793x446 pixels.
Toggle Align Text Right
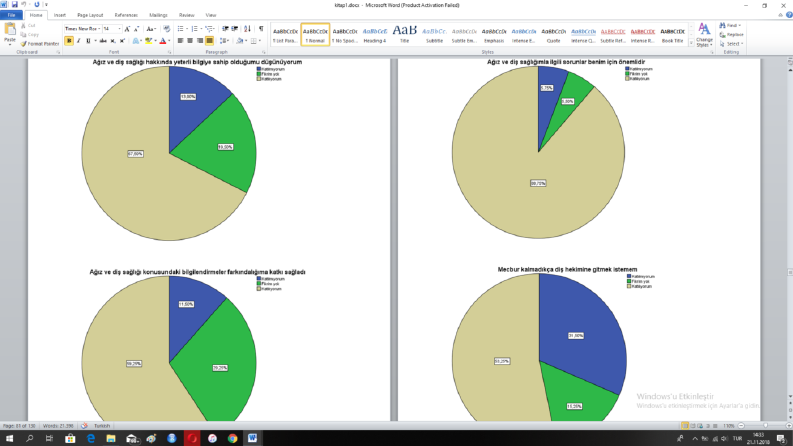tap(200, 41)
